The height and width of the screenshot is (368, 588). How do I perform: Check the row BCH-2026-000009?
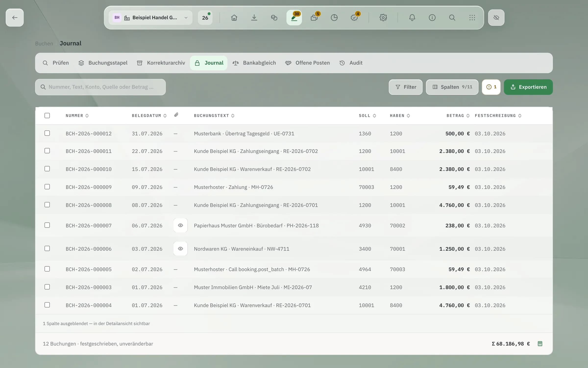pos(47,187)
